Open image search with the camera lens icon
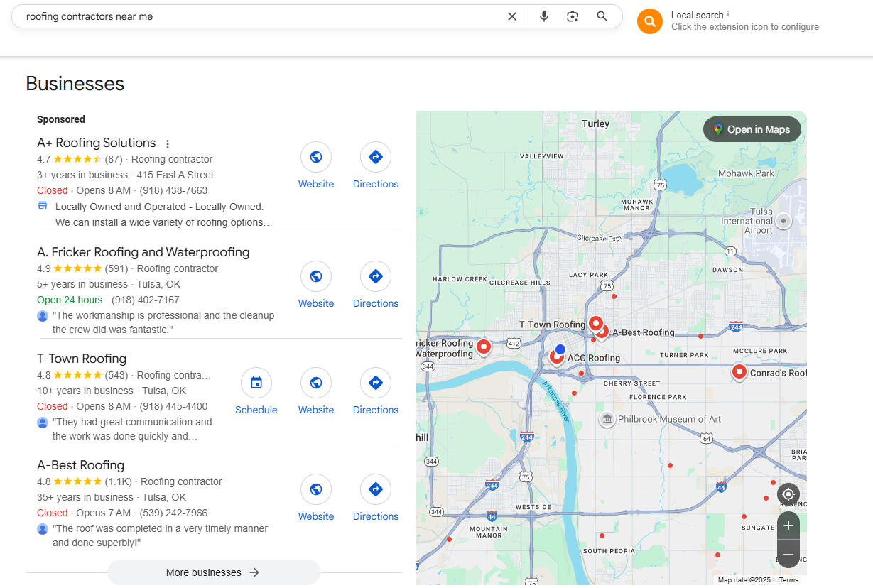 573,16
